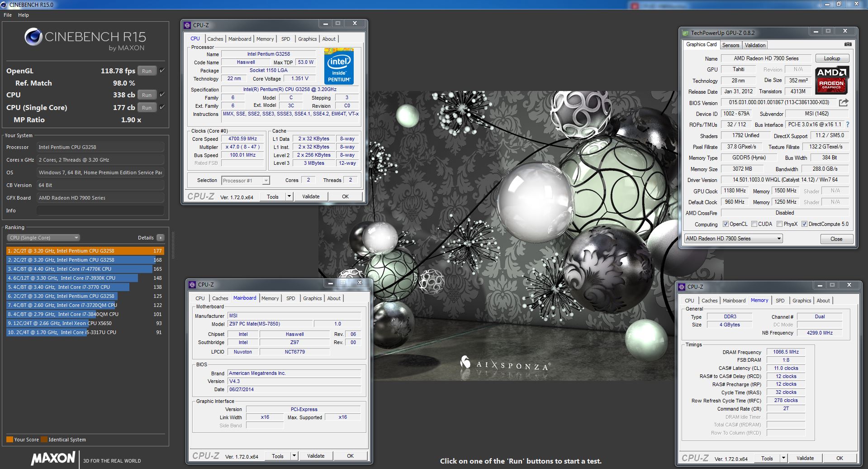This screenshot has width=868, height=469.
Task: Click the NB Frequency 4299.0 MHz value
Action: pyautogui.click(x=820, y=333)
